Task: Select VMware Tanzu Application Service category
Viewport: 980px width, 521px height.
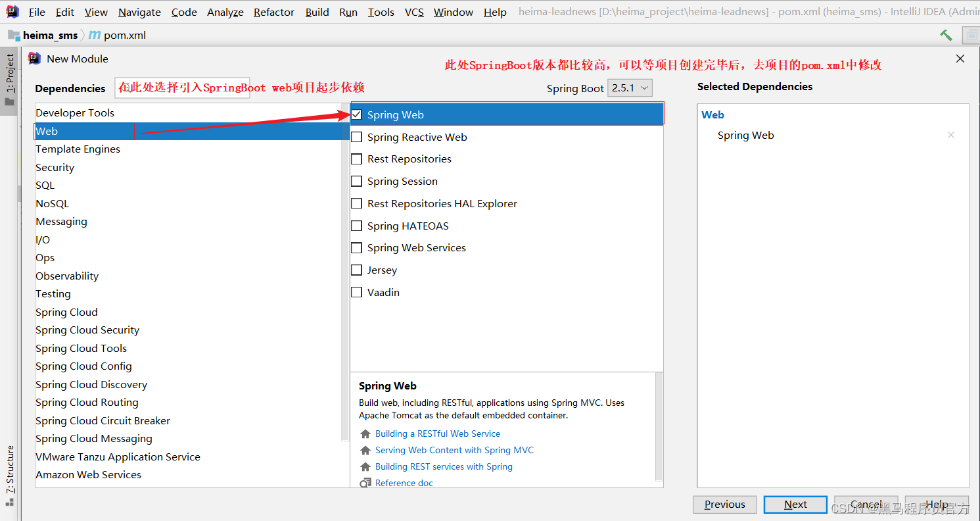Action: coord(188,457)
